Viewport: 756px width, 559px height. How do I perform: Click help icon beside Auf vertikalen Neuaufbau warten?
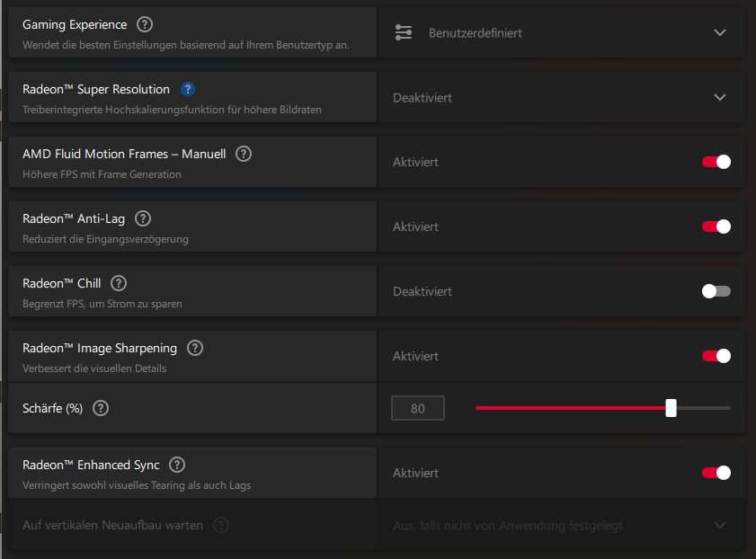click(x=221, y=525)
